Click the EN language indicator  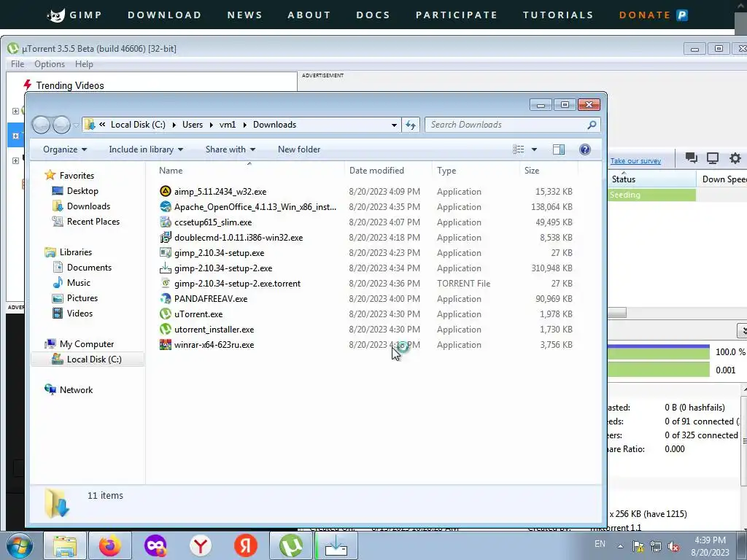(x=600, y=544)
